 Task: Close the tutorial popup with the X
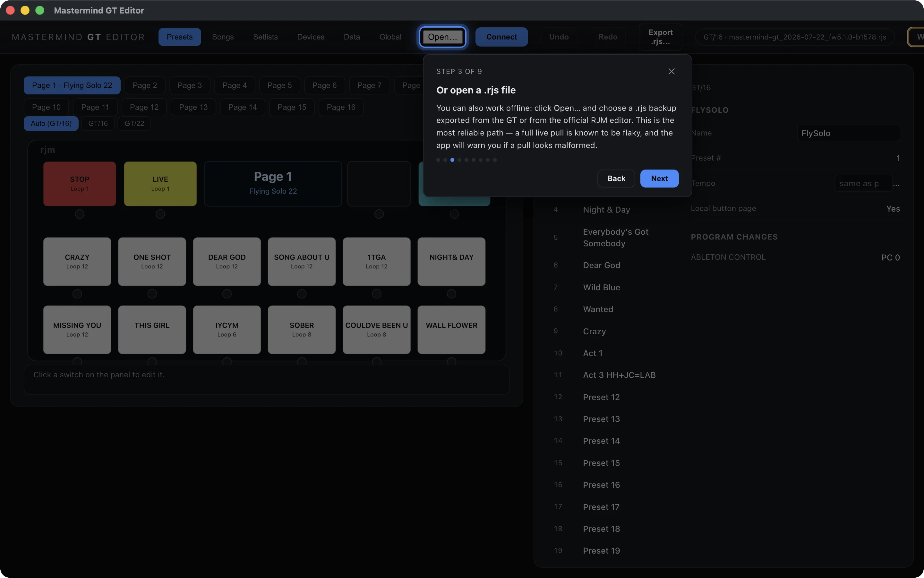(671, 72)
